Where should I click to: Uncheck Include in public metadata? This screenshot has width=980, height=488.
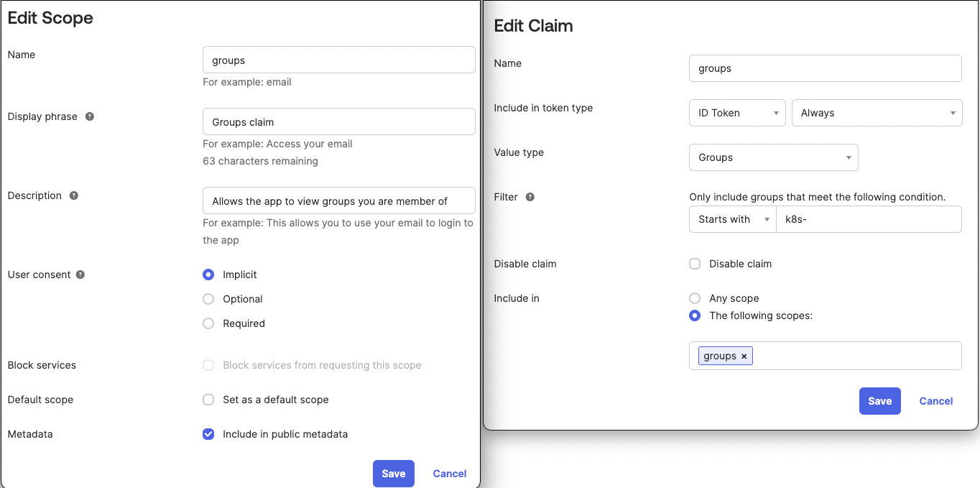pyautogui.click(x=208, y=434)
